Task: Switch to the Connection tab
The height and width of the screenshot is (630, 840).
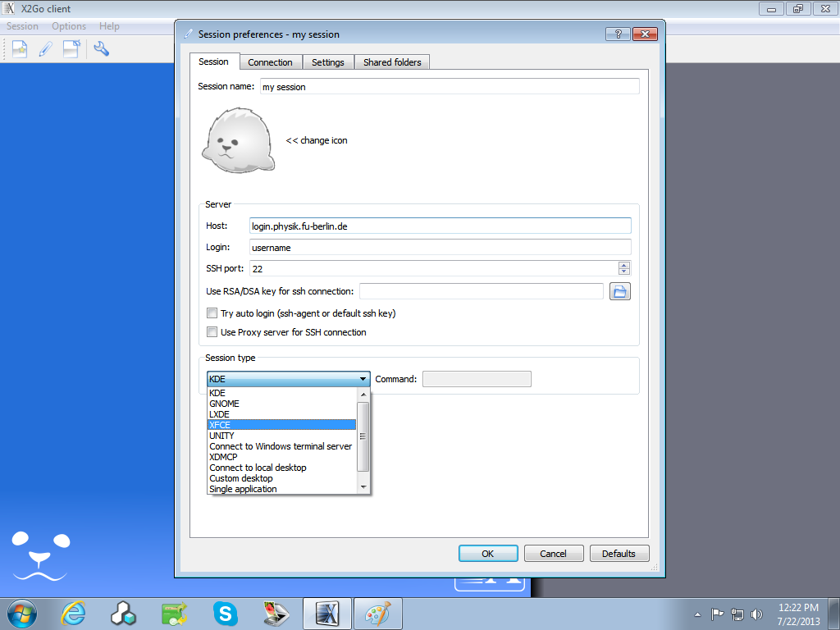Action: click(270, 62)
